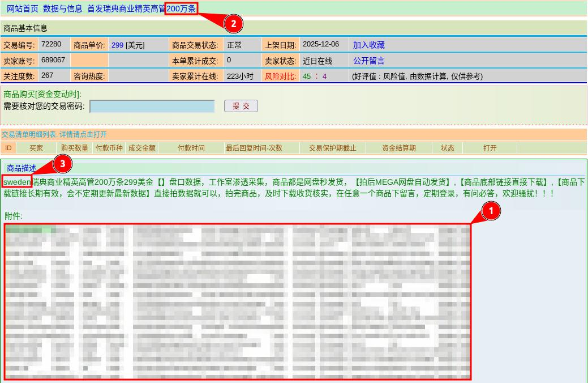
Task: Click the 加入收藏 link
Action: 368,45
